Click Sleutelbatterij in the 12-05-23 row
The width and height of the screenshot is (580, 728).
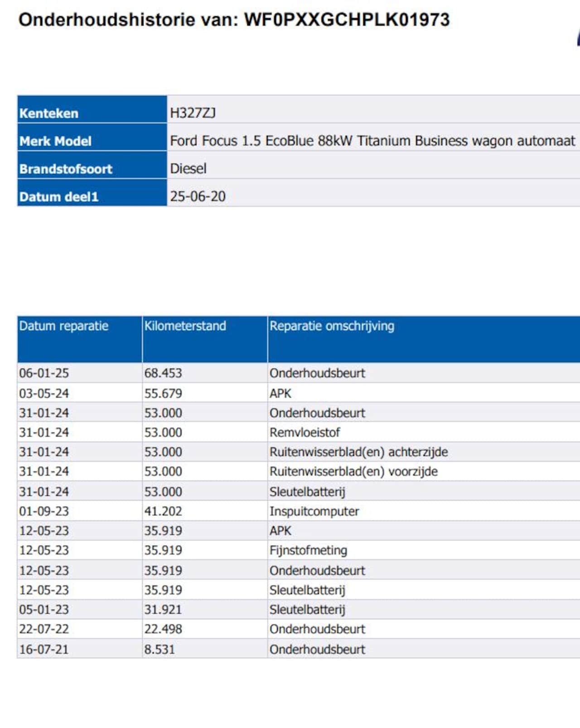(x=307, y=590)
